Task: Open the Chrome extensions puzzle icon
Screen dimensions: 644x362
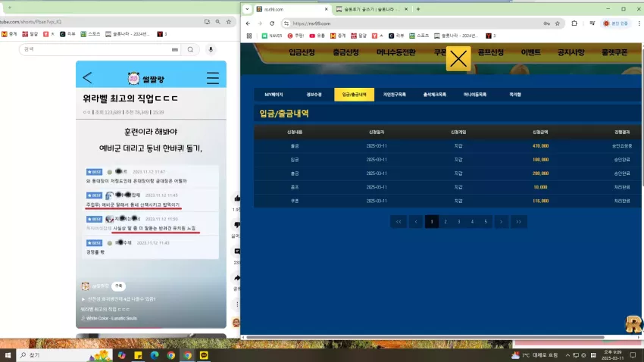Action: coord(574,23)
